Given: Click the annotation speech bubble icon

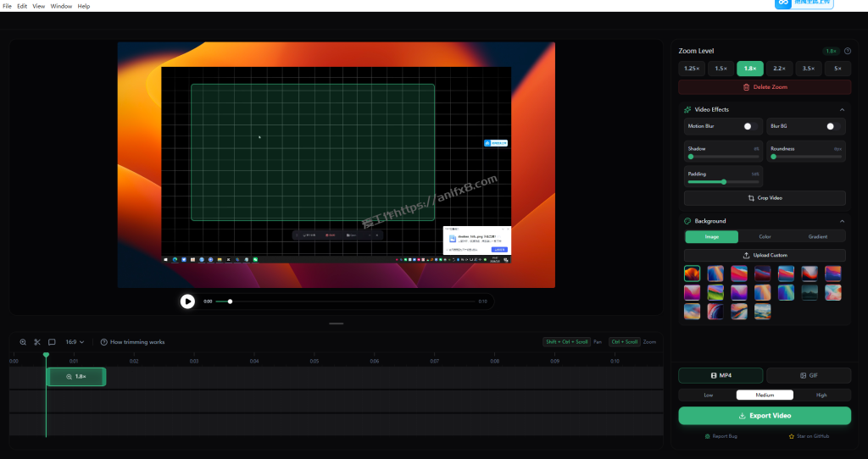Looking at the screenshot, I should click(52, 342).
